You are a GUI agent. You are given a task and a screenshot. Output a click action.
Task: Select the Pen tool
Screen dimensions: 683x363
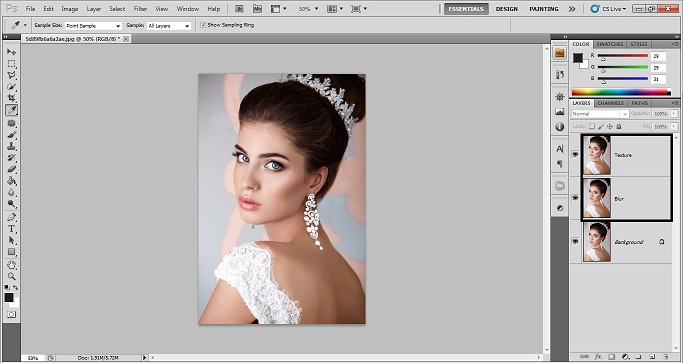pyautogui.click(x=11, y=217)
